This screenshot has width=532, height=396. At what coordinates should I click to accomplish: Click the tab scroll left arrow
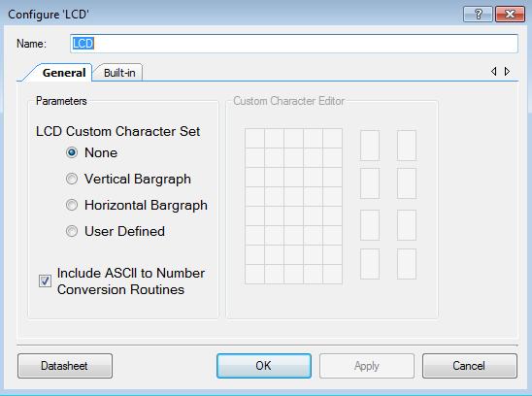pyautogui.click(x=494, y=71)
